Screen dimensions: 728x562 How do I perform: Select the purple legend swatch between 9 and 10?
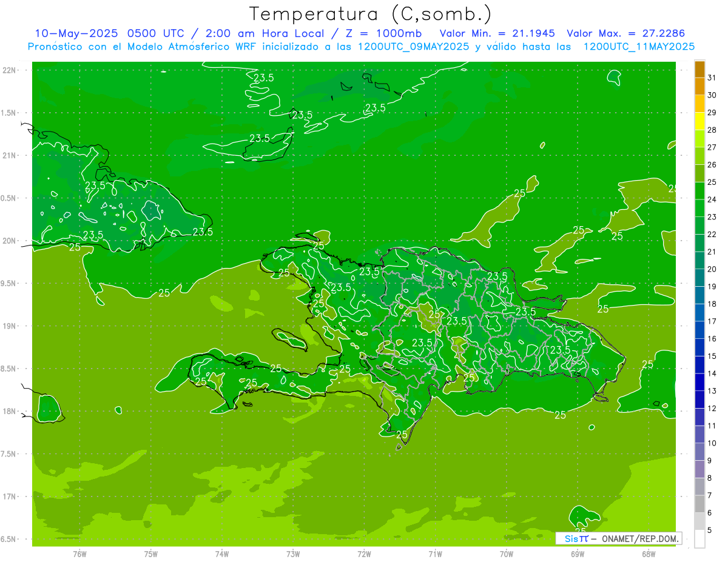pos(699,452)
